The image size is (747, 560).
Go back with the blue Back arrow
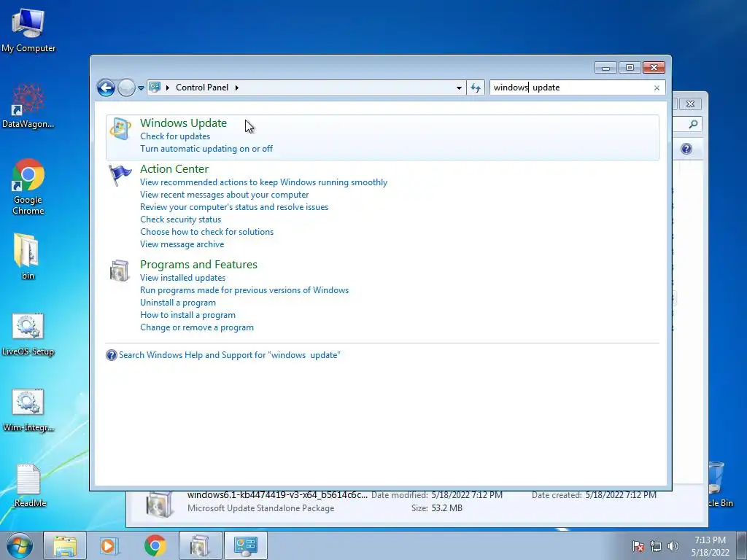click(106, 87)
